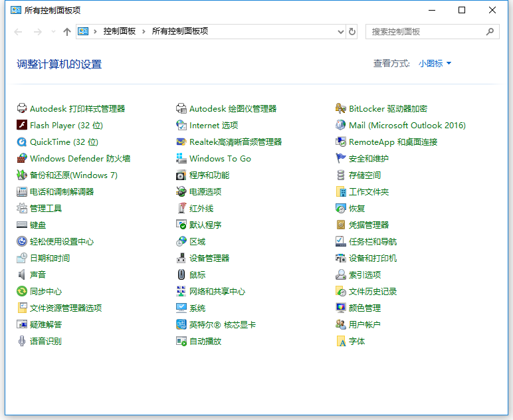The image size is (513, 420).
Task: Open RemoteApp 和桌面连接 link
Action: (393, 142)
